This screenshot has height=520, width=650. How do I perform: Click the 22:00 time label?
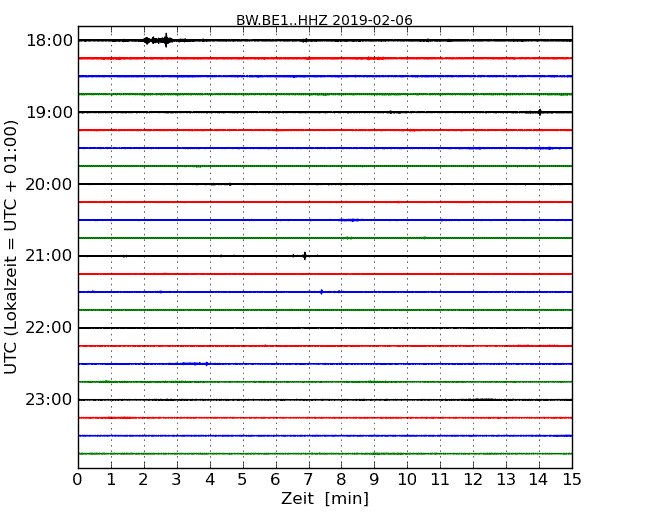pyautogui.click(x=49, y=328)
